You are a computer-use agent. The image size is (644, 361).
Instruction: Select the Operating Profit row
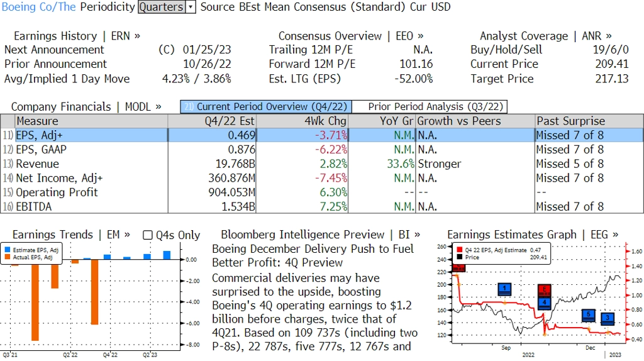(322, 192)
